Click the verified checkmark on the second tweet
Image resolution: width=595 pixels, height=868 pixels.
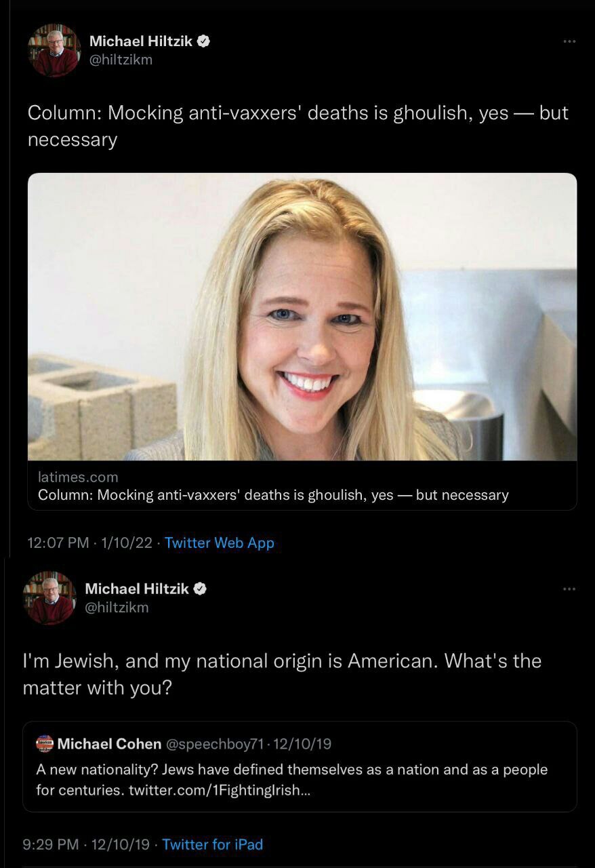(197, 589)
